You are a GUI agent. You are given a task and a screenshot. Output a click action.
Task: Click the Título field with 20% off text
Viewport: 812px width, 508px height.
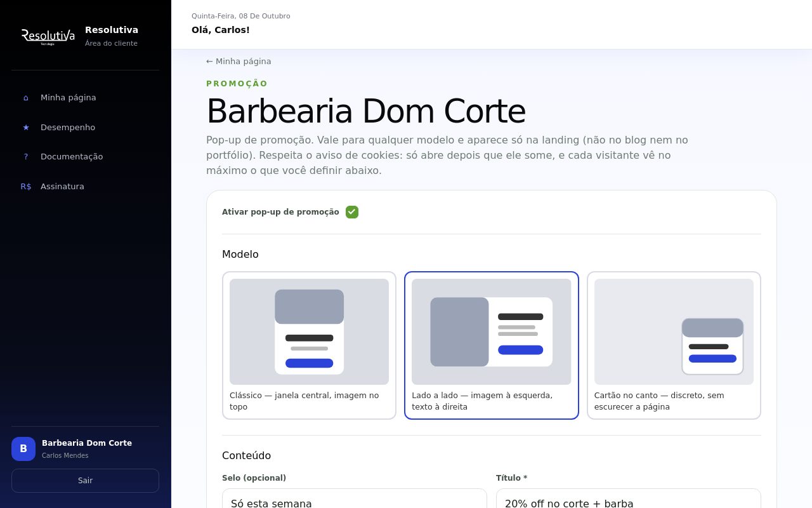[x=629, y=498]
